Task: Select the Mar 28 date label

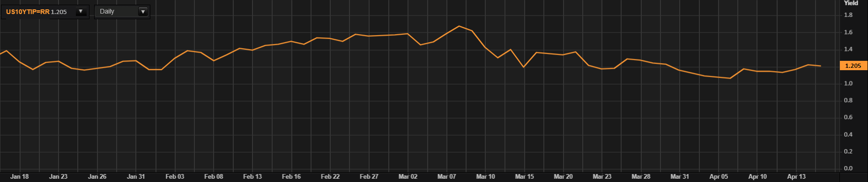Action: (x=641, y=177)
